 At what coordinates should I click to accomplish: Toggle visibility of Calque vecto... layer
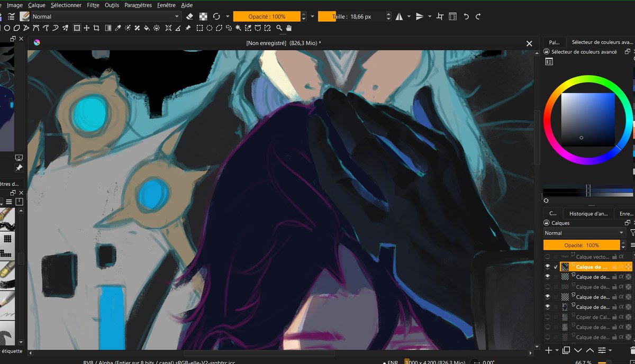[x=547, y=257]
